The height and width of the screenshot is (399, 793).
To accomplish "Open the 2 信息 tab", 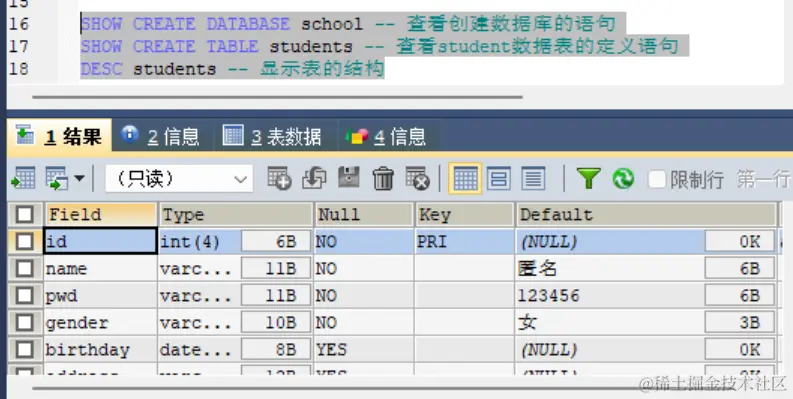I will (161, 136).
